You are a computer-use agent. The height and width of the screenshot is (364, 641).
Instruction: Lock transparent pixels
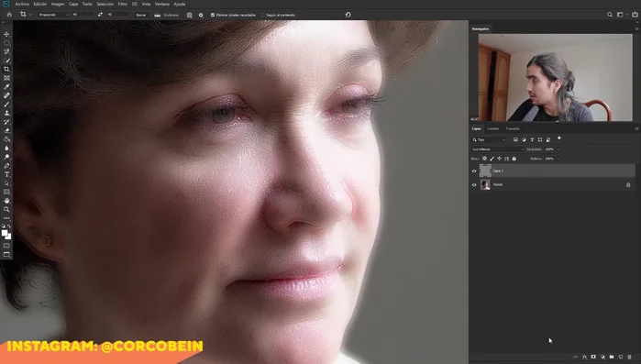[x=484, y=159]
